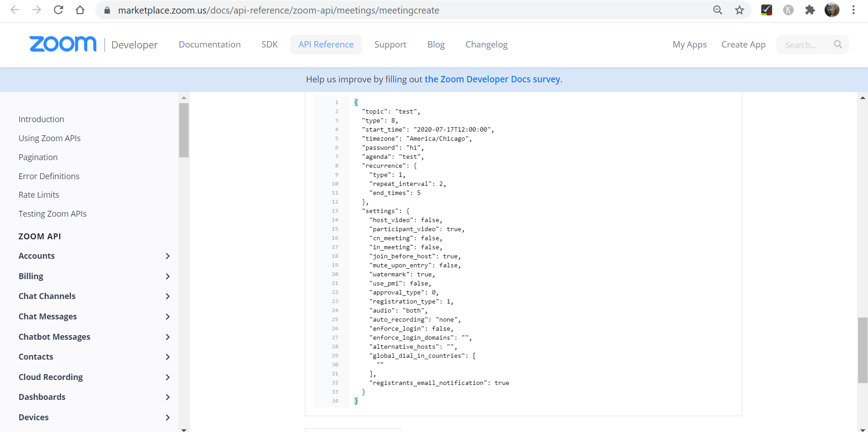Open the Introduction page in sidebar
The image size is (868, 432).
pyautogui.click(x=41, y=119)
